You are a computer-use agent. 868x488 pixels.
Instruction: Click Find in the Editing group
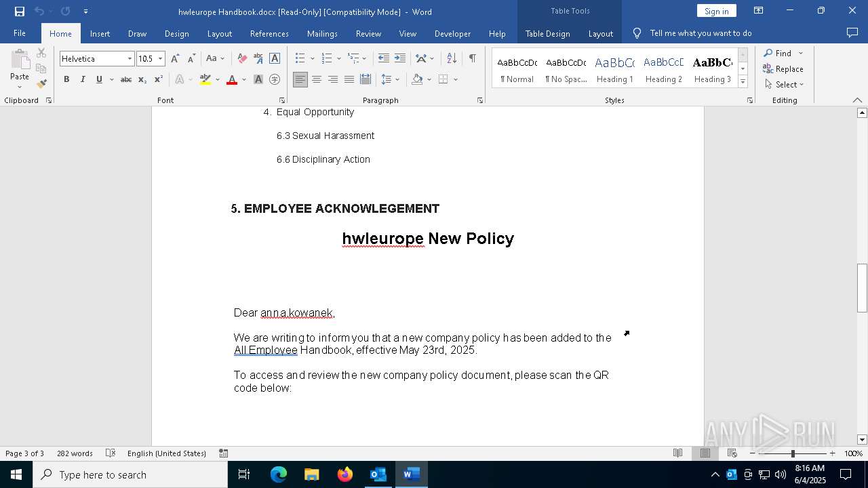click(777, 53)
